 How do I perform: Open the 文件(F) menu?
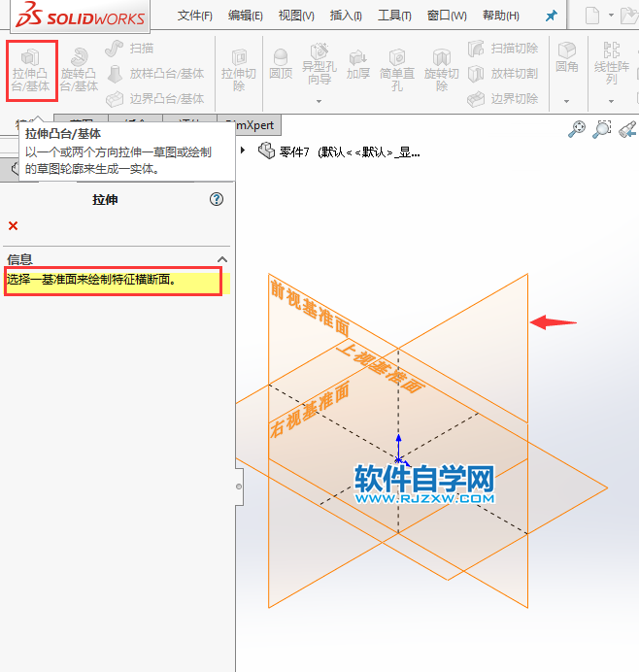[195, 16]
